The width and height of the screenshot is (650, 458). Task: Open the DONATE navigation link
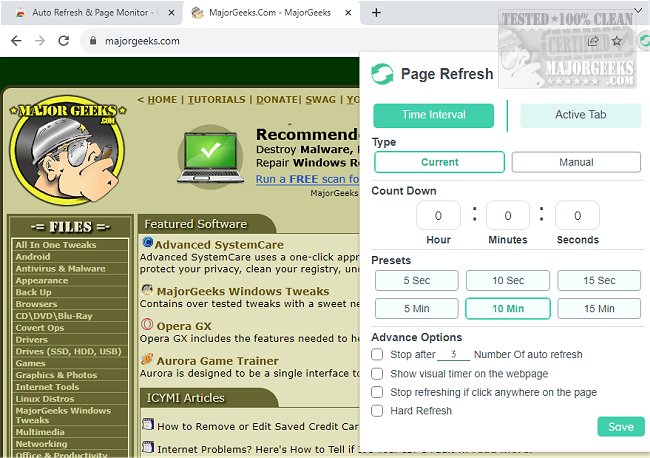tap(276, 100)
